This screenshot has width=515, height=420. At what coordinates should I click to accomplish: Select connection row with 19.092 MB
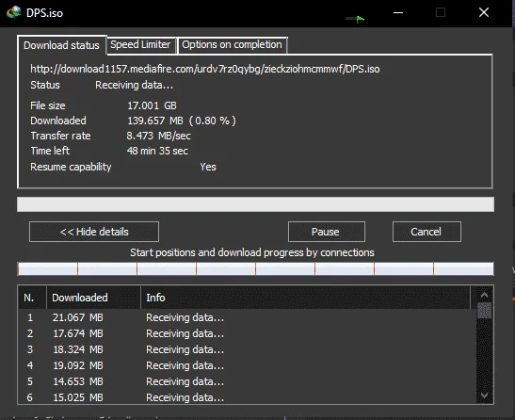pos(248,365)
